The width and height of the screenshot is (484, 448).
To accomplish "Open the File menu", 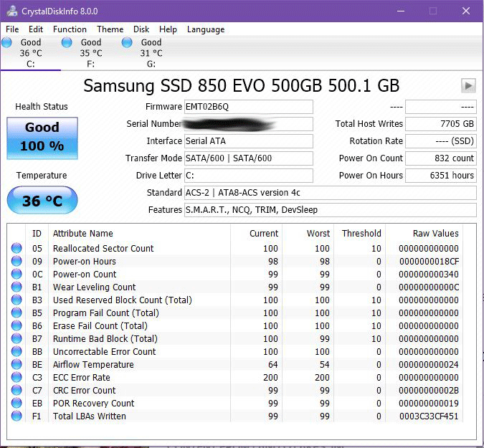I will tap(12, 29).
